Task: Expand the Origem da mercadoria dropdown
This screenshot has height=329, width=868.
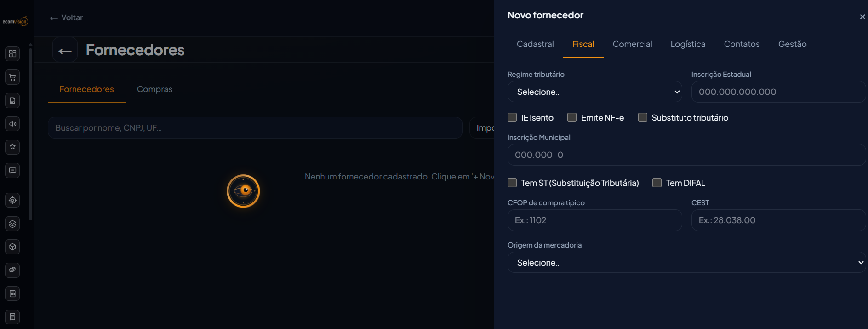Action: (686, 262)
